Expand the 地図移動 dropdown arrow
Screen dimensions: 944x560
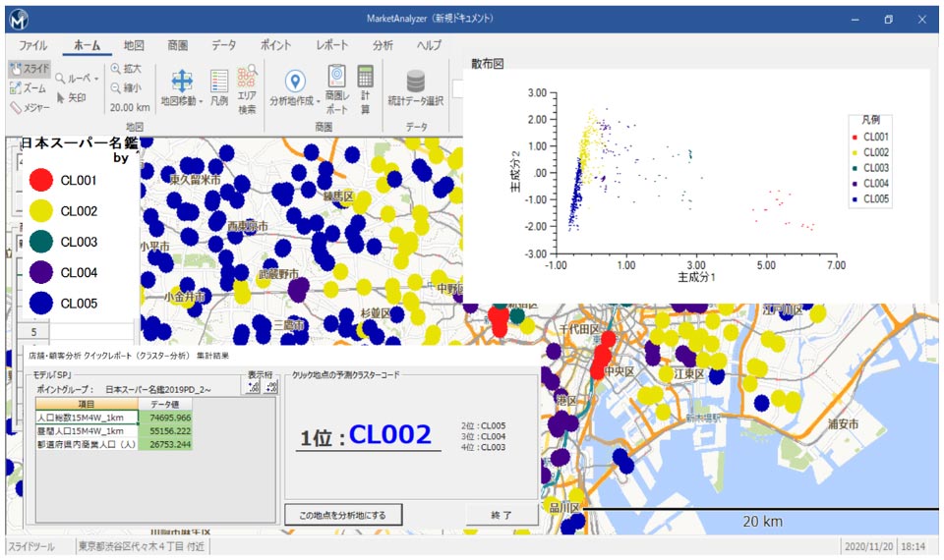tap(201, 101)
